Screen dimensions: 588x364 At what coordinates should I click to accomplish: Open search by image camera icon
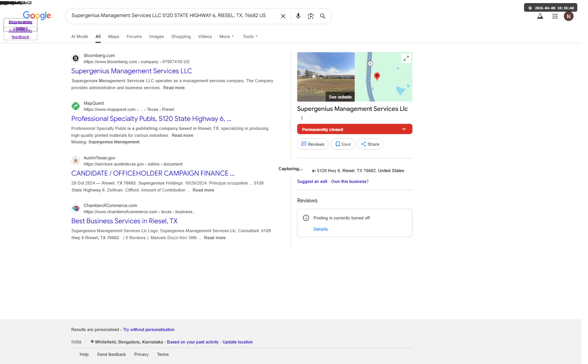(310, 16)
